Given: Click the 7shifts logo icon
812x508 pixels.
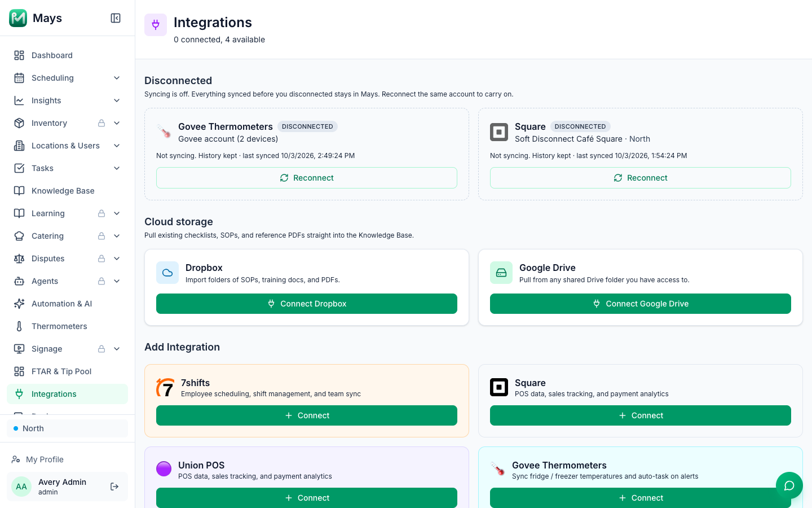Looking at the screenshot, I should point(165,388).
